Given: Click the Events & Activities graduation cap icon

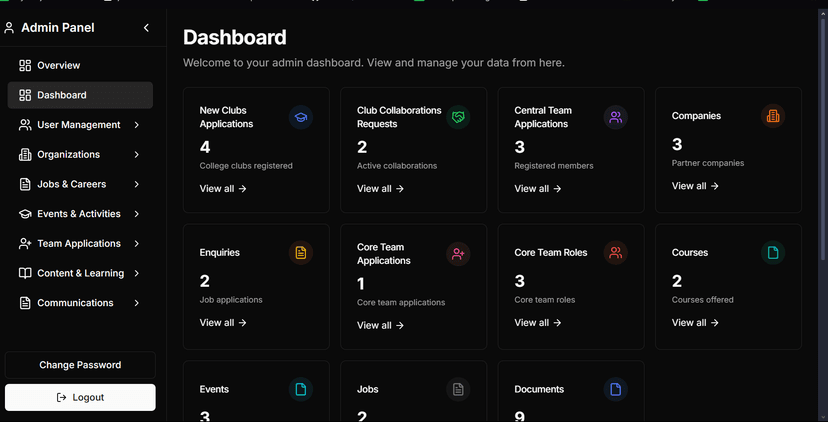Looking at the screenshot, I should tap(25, 214).
